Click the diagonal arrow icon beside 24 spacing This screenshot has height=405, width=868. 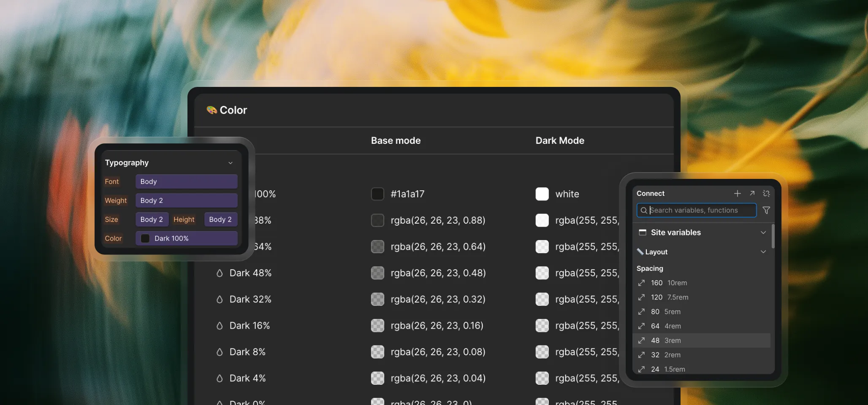tap(642, 369)
